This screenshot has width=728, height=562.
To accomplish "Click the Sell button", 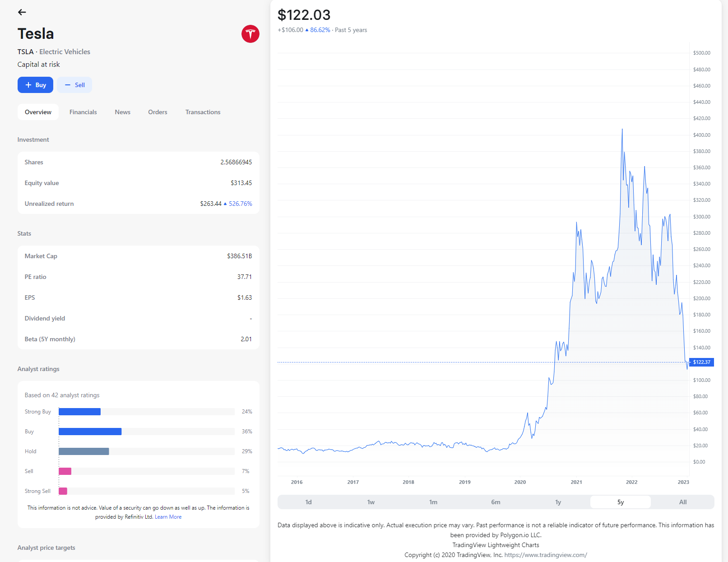I will 74,85.
